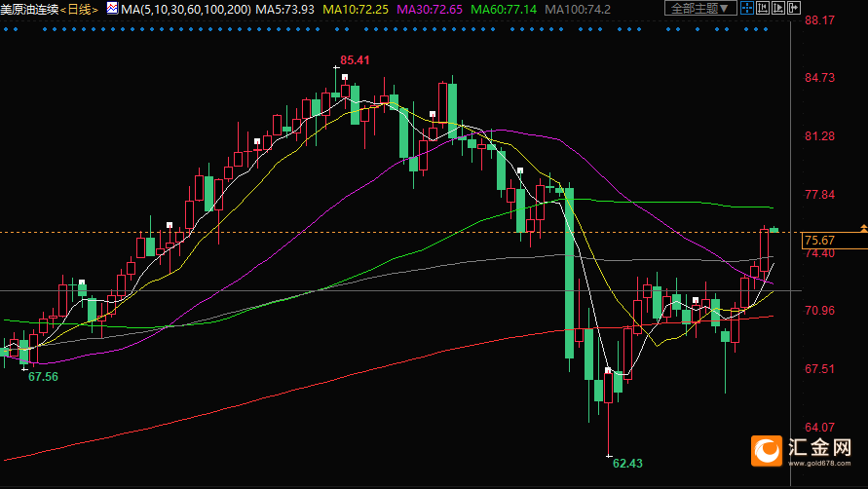Switch period via the <日线> label

click(79, 10)
